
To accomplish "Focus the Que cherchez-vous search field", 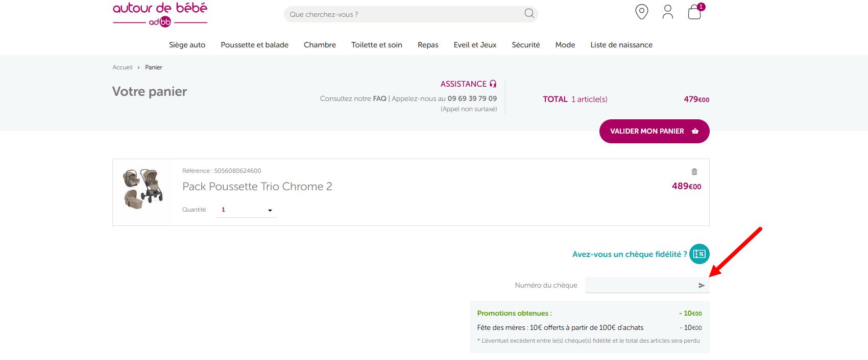I will click(x=411, y=14).
